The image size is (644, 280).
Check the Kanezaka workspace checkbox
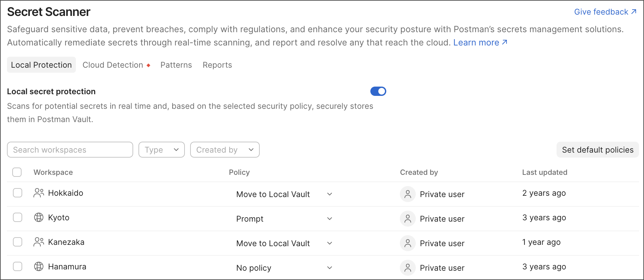pyautogui.click(x=18, y=242)
